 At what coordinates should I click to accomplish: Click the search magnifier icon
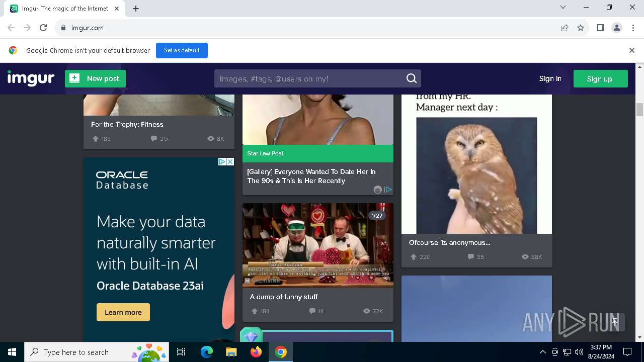tap(412, 78)
